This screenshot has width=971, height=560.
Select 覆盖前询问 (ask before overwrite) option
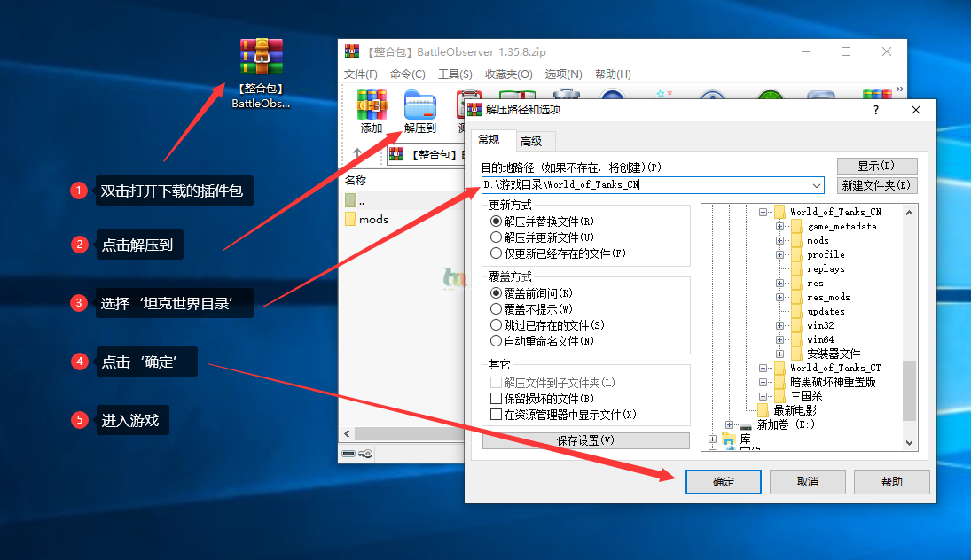pos(496,293)
